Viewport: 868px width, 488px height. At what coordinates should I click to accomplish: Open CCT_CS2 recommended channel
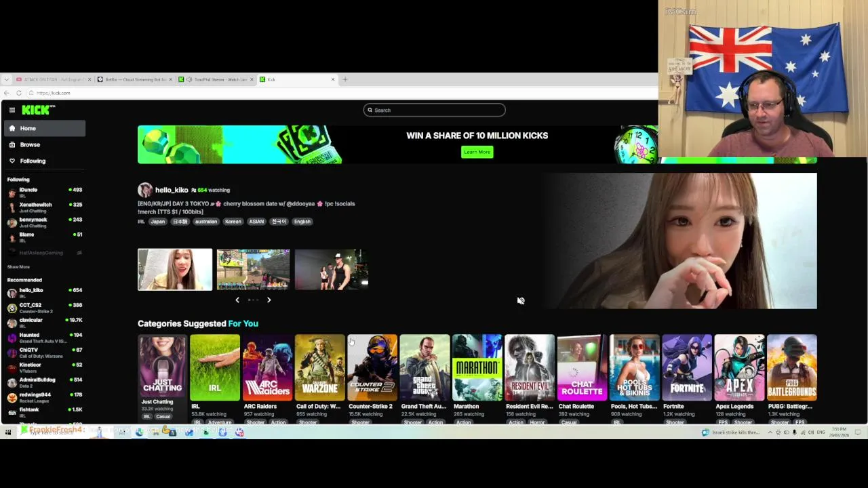[45, 308]
